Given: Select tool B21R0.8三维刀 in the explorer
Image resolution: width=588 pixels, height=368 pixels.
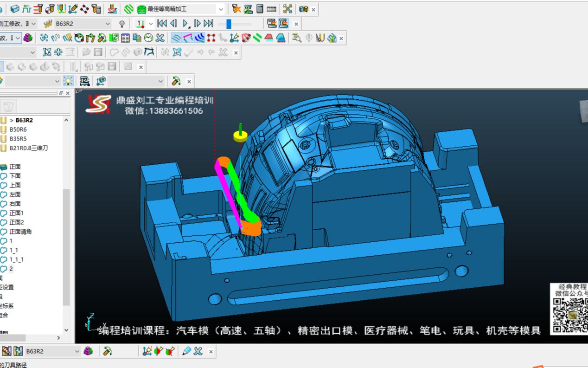Looking at the screenshot, I should (29, 148).
